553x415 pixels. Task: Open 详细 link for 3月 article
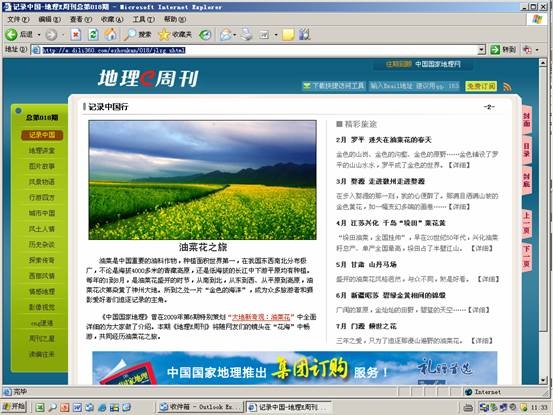(459, 207)
